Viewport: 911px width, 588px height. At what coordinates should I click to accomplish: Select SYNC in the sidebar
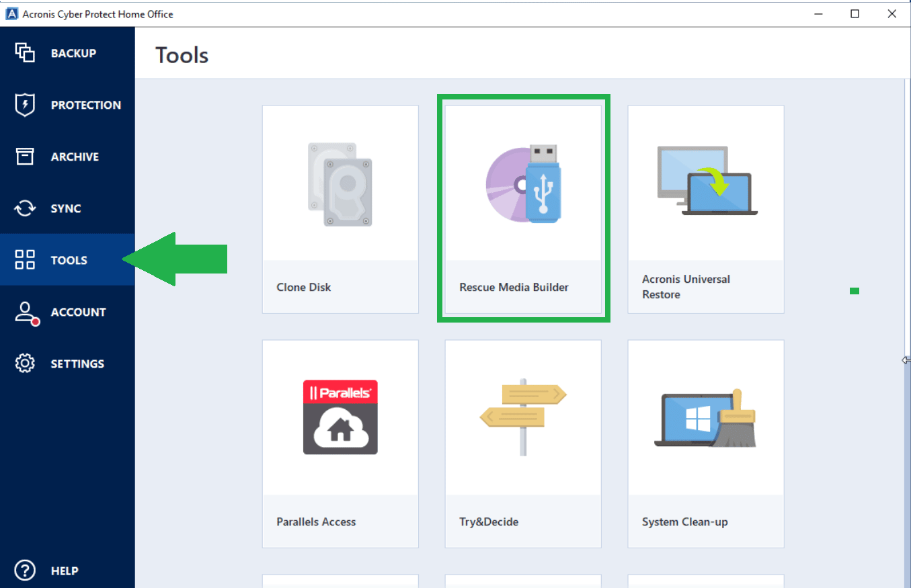67,208
